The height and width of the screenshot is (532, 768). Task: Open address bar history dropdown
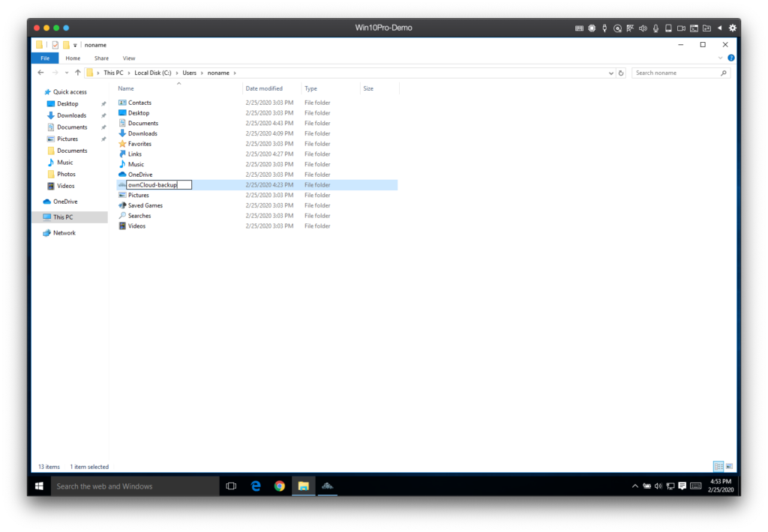pyautogui.click(x=611, y=73)
